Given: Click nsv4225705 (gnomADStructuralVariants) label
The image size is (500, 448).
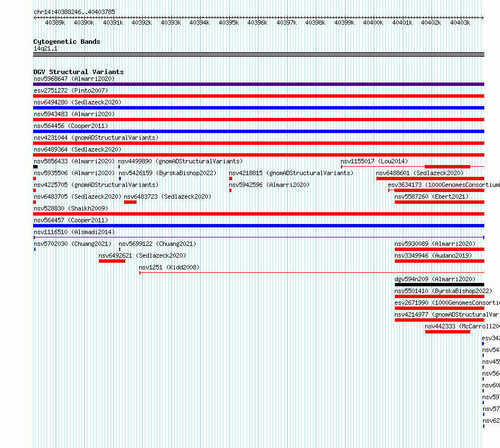Looking at the screenshot, I should (96, 185).
